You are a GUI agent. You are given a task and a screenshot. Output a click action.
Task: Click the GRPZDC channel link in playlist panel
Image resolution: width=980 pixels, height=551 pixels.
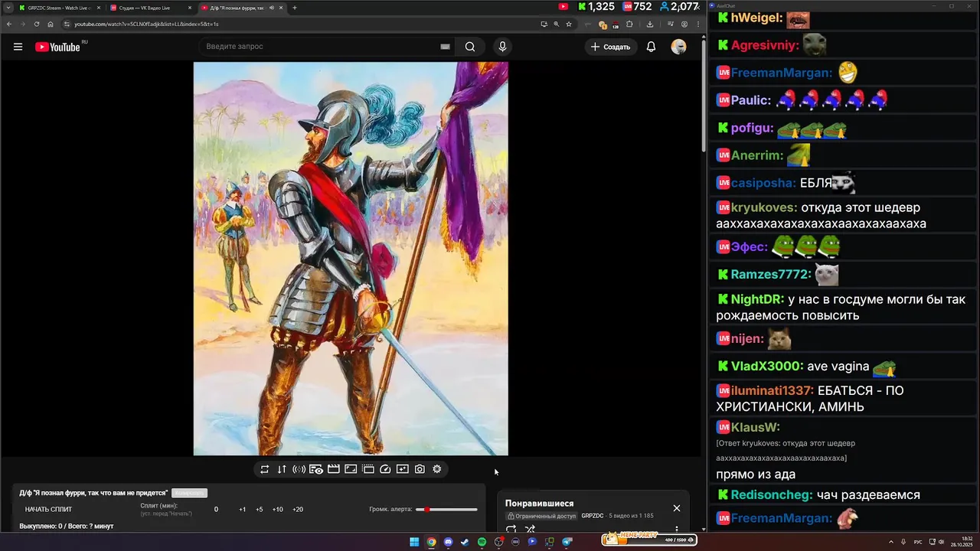coord(593,516)
